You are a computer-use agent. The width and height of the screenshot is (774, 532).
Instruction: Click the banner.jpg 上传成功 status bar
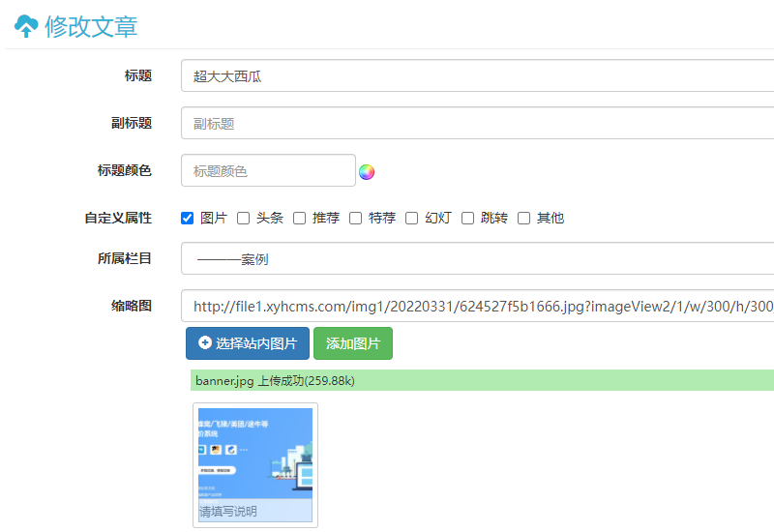(482, 380)
